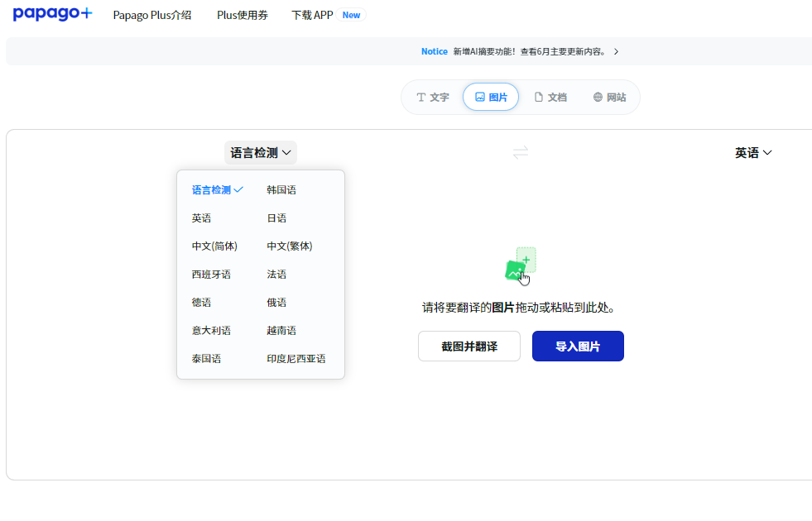Pick 印度尼西亚语 from the language list

[295, 359]
